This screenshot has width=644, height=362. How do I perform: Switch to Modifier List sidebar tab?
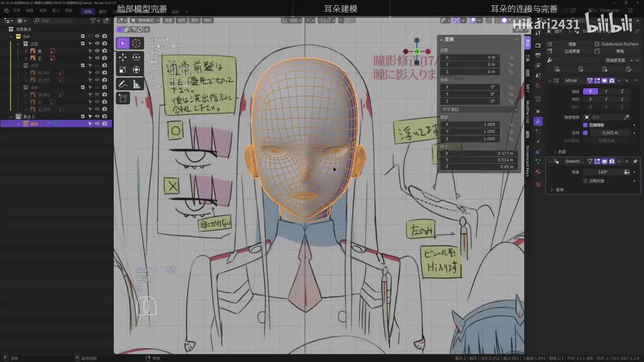coord(527,112)
